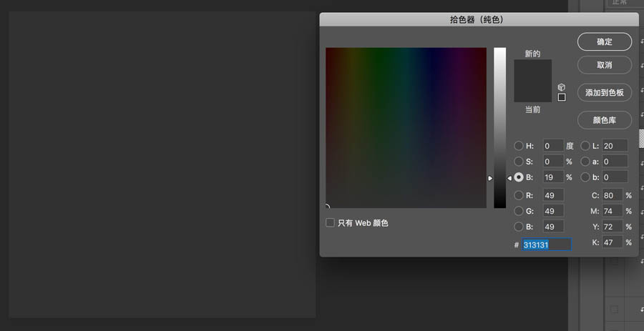The width and height of the screenshot is (644, 331).
Task: Click the Lab a value field
Action: (615, 161)
